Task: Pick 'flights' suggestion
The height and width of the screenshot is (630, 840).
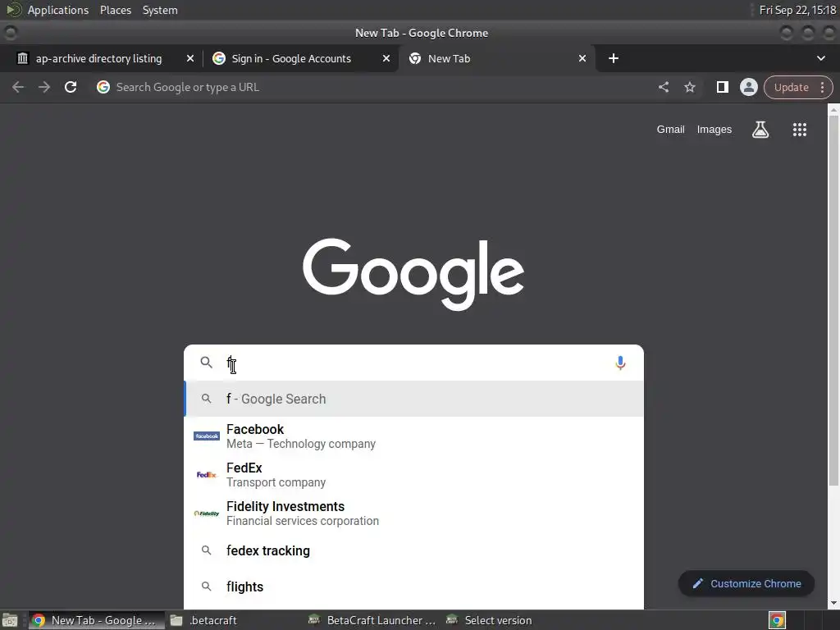Action: 413,587
